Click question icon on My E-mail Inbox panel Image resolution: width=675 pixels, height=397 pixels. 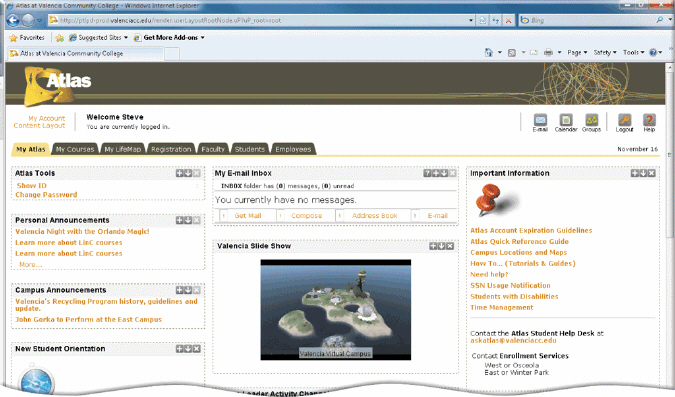pyautogui.click(x=427, y=173)
